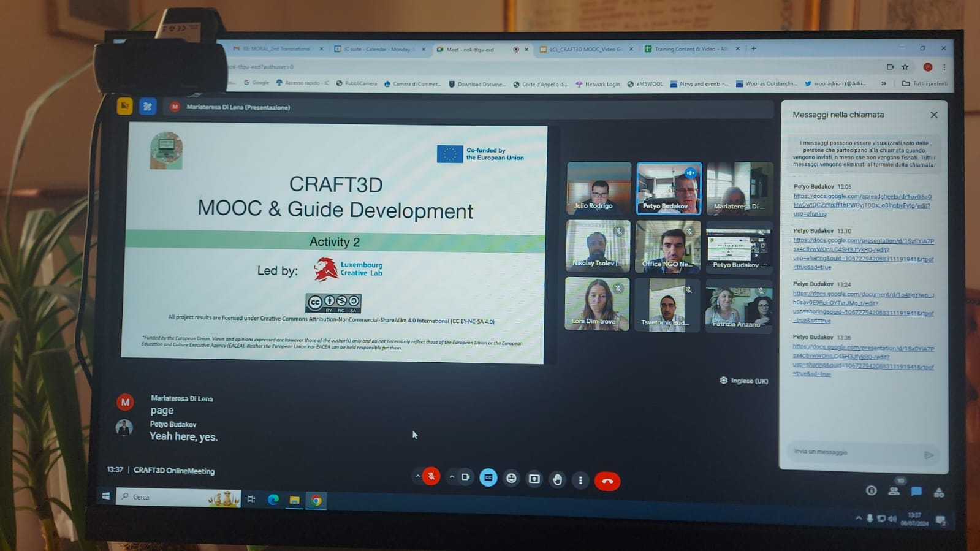Open wool.adrion Twitter bookmark
Viewport: 980px width, 551px height.
pyautogui.click(x=835, y=83)
